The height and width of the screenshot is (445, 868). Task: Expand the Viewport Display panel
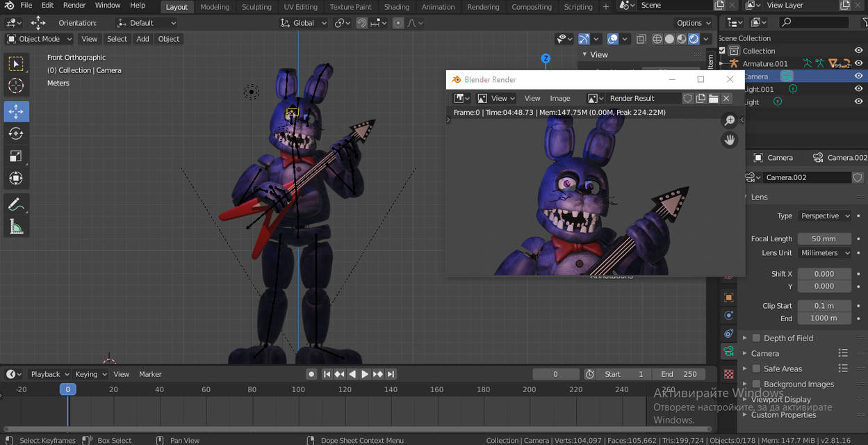coord(781,399)
